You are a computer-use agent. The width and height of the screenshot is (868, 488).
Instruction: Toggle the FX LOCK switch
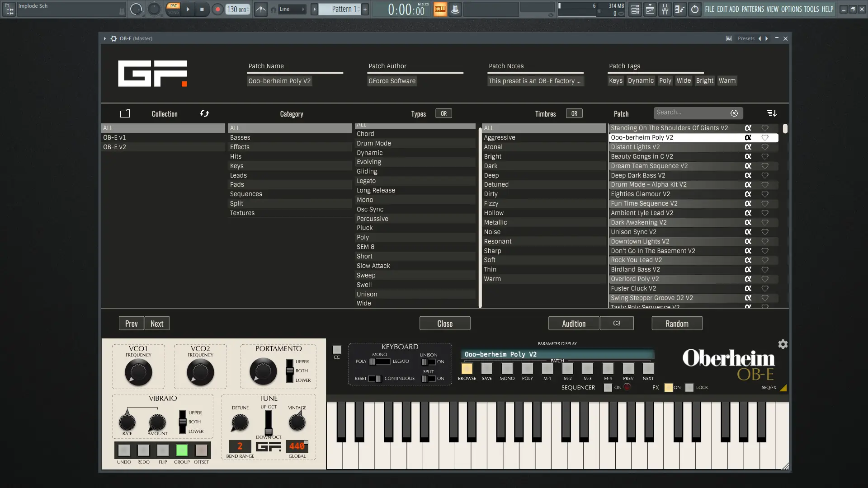pyautogui.click(x=689, y=387)
